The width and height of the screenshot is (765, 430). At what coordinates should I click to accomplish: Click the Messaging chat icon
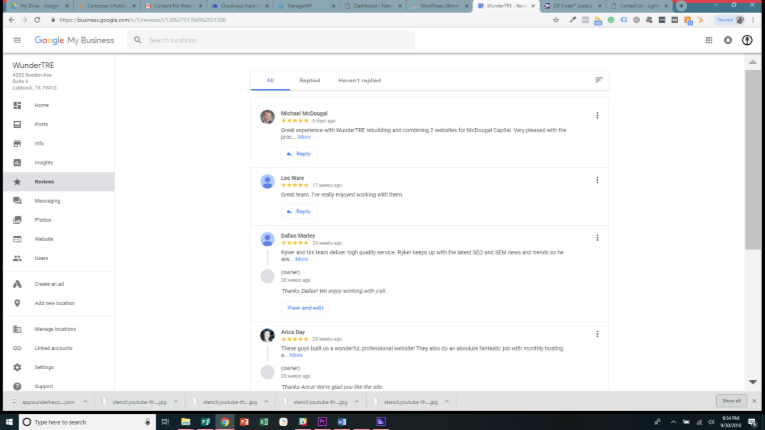17,201
